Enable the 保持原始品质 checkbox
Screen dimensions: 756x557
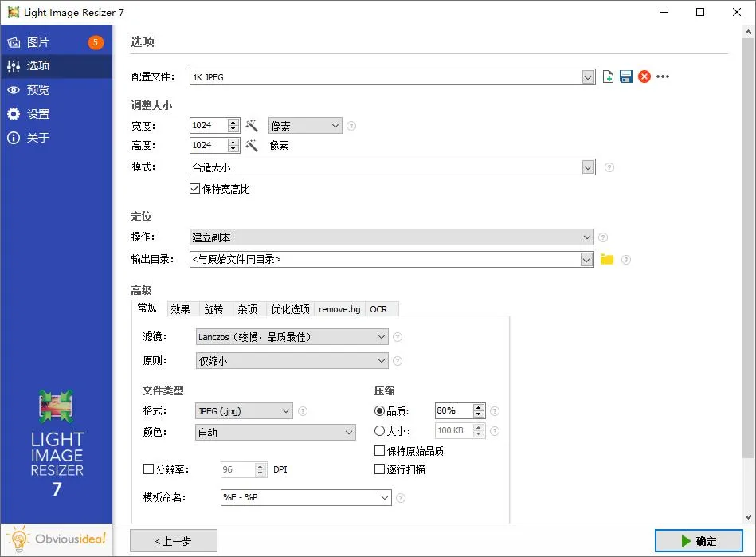(x=380, y=451)
